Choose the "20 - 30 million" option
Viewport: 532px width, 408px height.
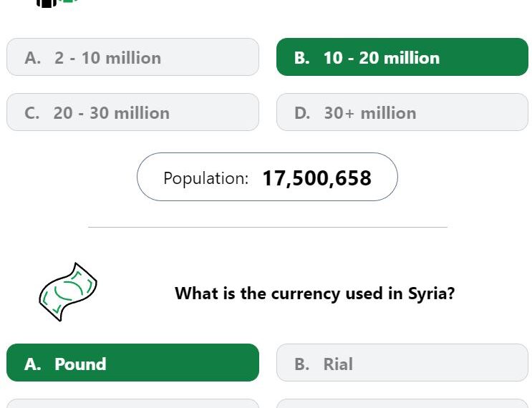pos(132,112)
